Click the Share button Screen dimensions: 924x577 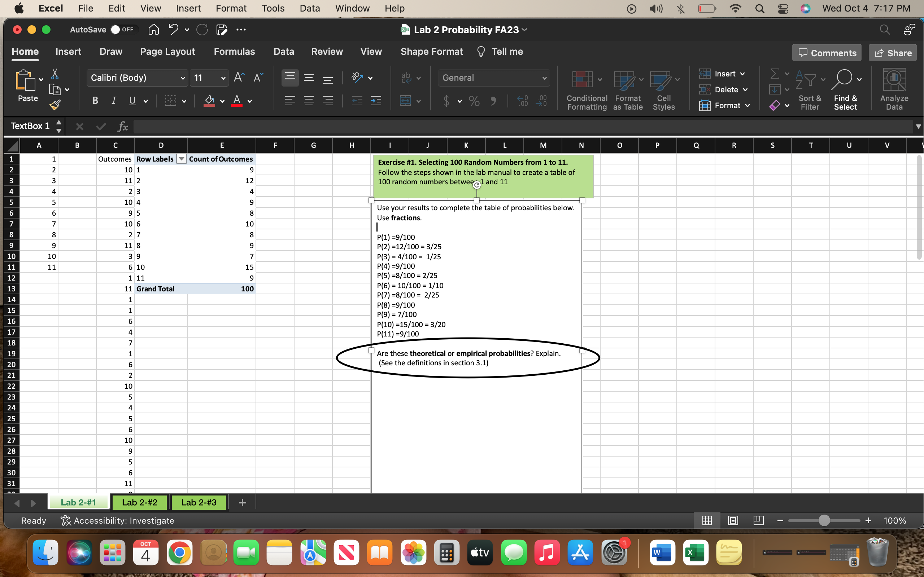pyautogui.click(x=893, y=53)
